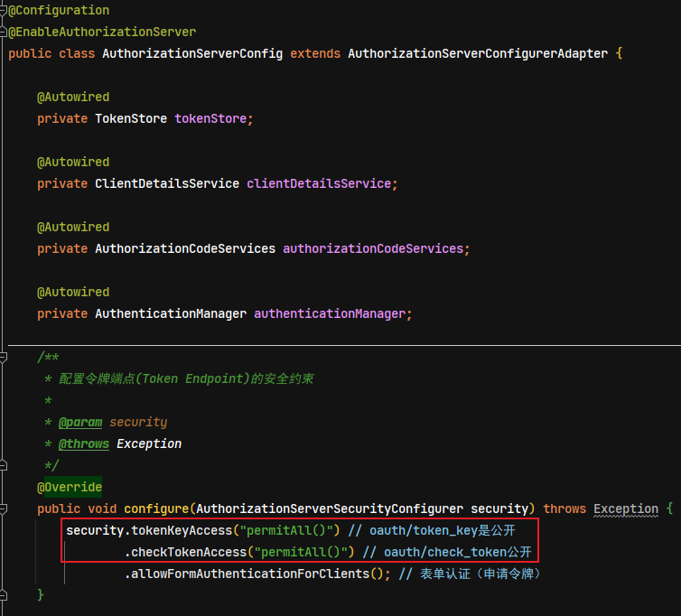Viewport: 681px width, 616px height.
Task: Click the AuthorizationServerSecurityConfigurer parameter type
Action: [330, 509]
